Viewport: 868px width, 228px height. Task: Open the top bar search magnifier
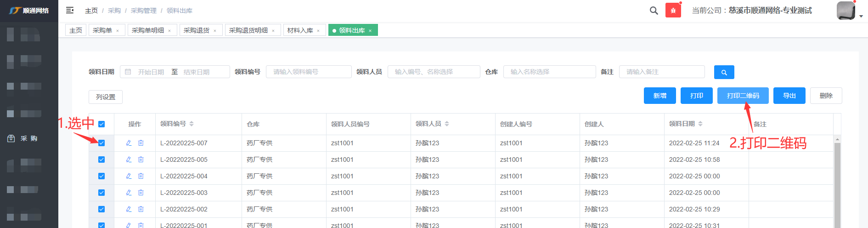(654, 11)
